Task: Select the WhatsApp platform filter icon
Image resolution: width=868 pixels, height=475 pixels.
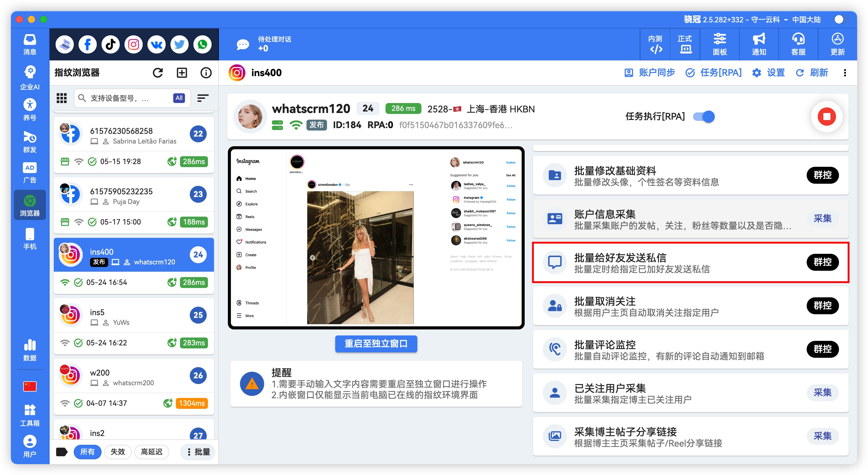Action: coord(202,44)
